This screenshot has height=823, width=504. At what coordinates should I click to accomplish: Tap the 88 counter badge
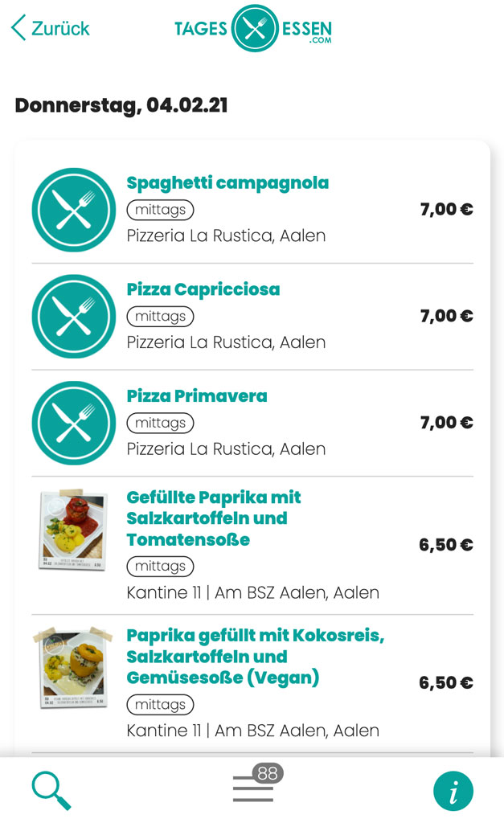[x=269, y=774]
